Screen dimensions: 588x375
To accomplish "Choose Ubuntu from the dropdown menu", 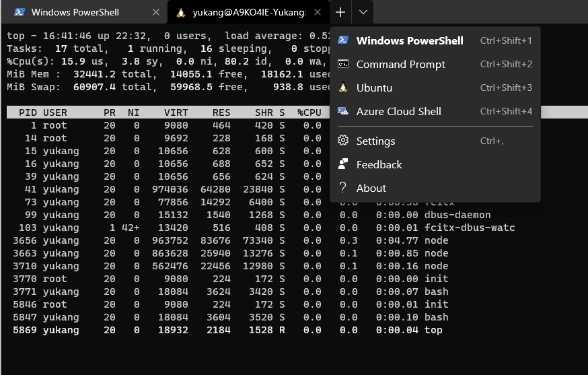I will [435, 88].
